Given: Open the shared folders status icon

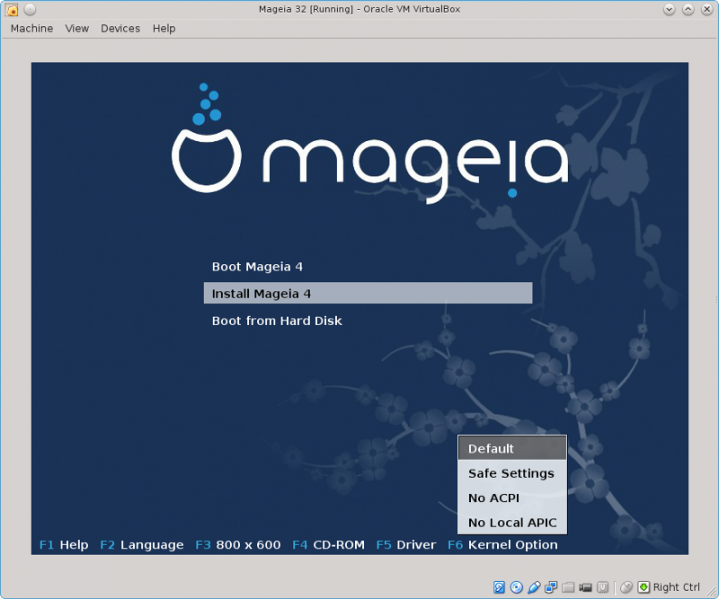Looking at the screenshot, I should click(x=568, y=587).
